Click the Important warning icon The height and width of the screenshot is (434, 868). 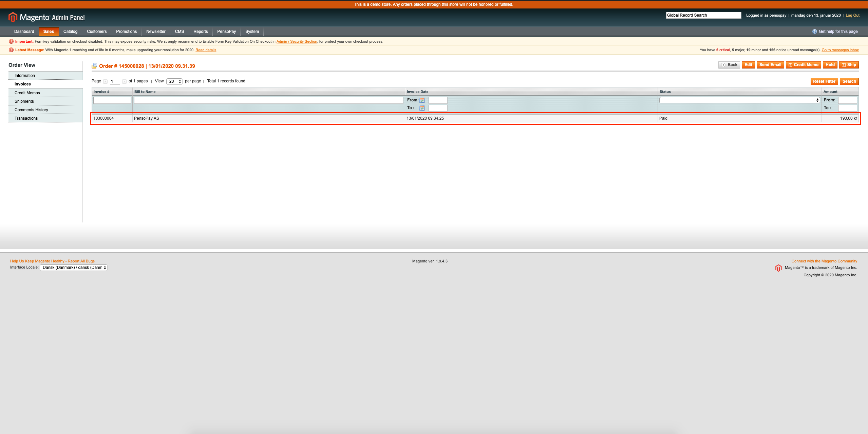[11, 41]
